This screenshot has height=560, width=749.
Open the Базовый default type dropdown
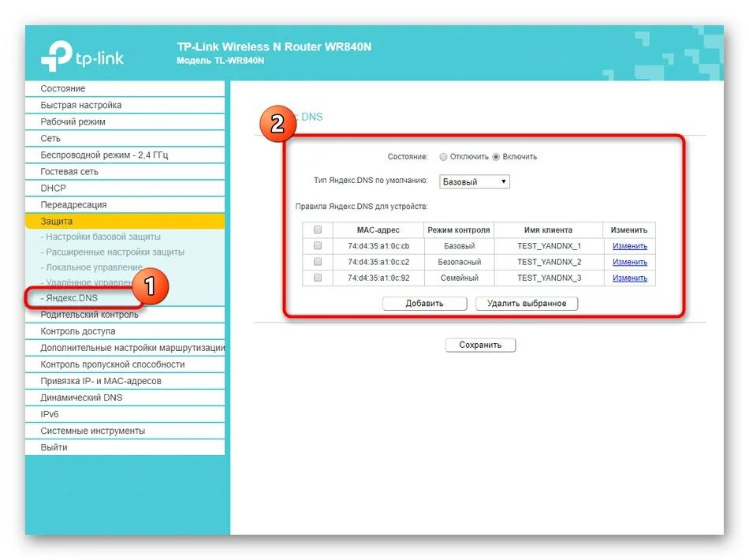pos(475,181)
